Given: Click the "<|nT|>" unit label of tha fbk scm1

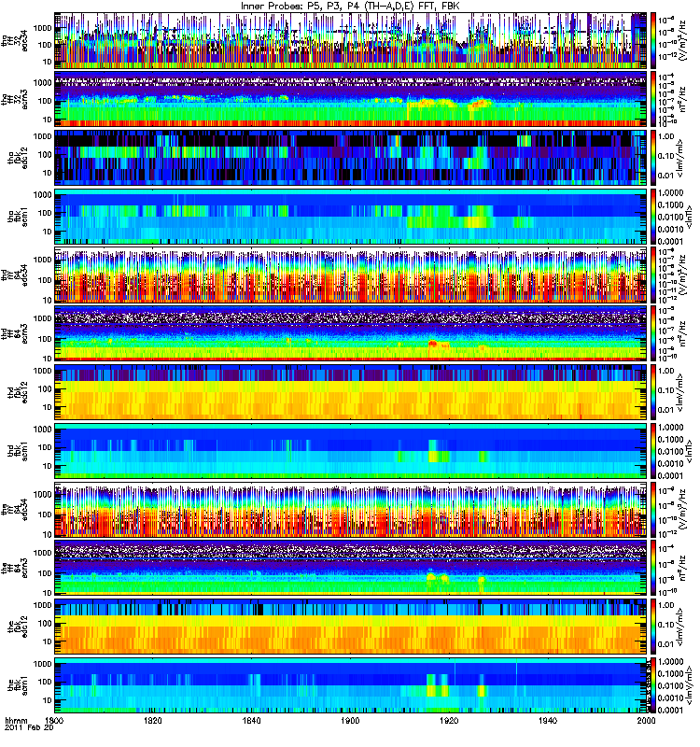Looking at the screenshot, I should pyautogui.click(x=688, y=217).
